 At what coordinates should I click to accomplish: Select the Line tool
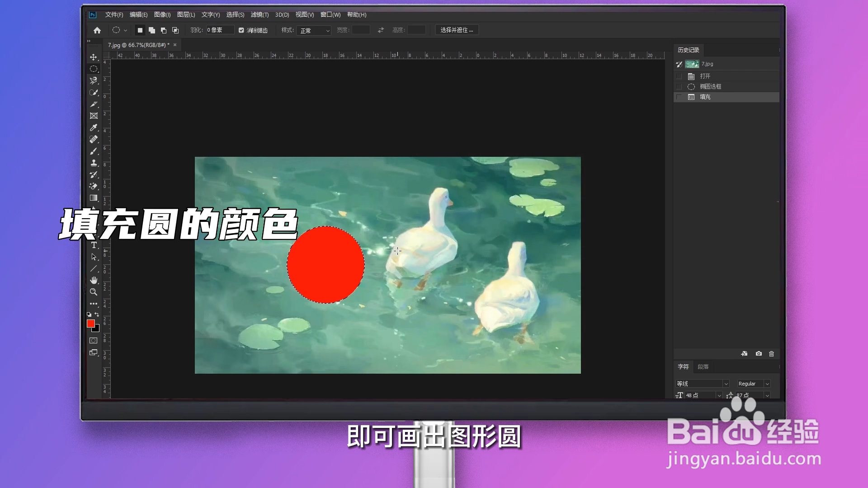[x=94, y=268]
